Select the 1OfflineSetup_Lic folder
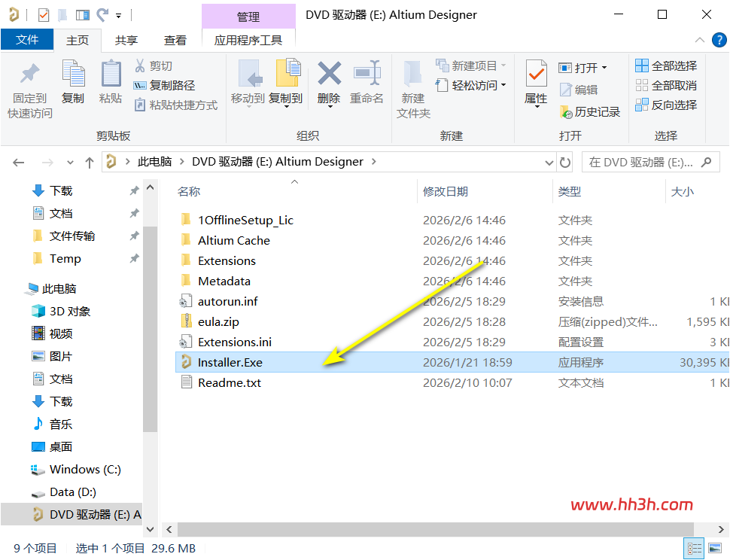The width and height of the screenshot is (730, 560). [245, 221]
